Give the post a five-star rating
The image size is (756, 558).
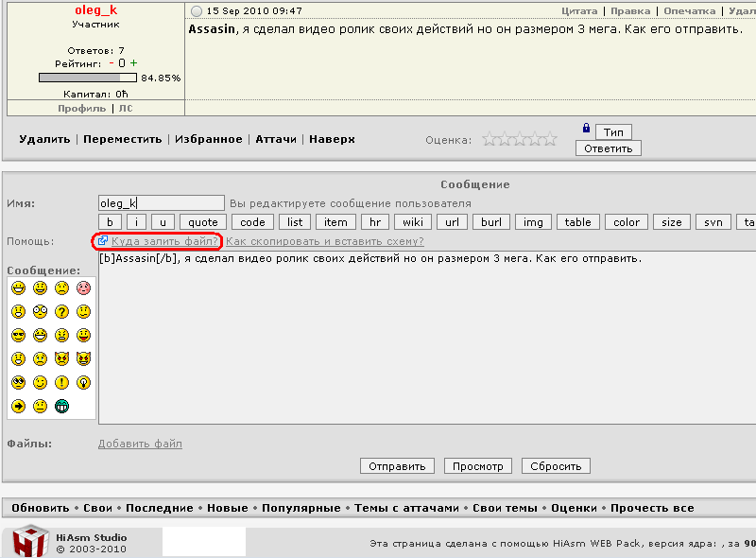tap(550, 139)
